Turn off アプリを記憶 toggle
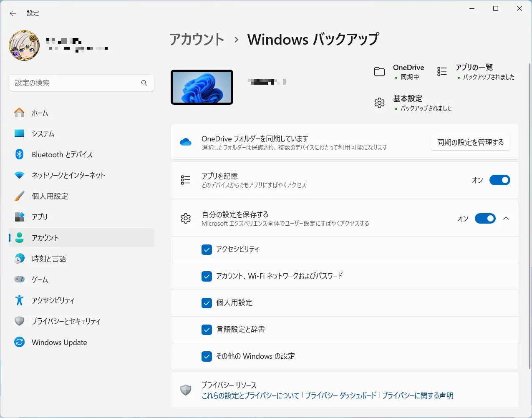The width and height of the screenshot is (532, 418). pyautogui.click(x=499, y=180)
